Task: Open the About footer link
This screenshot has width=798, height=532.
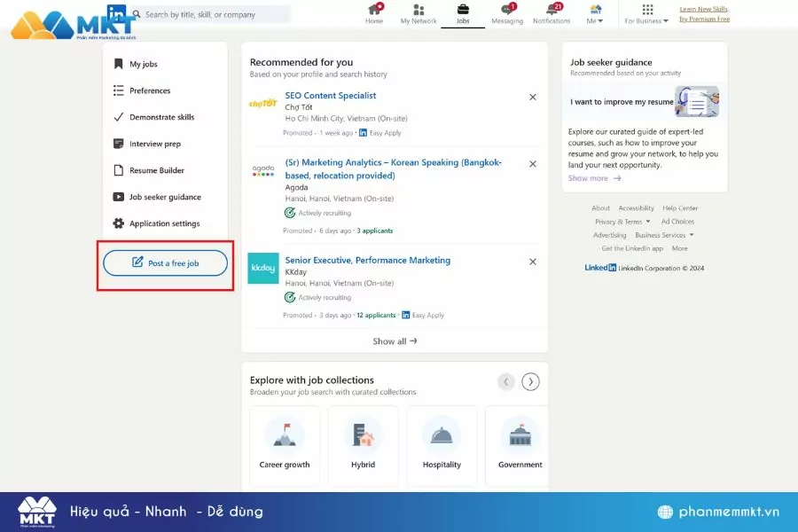Action: point(600,208)
